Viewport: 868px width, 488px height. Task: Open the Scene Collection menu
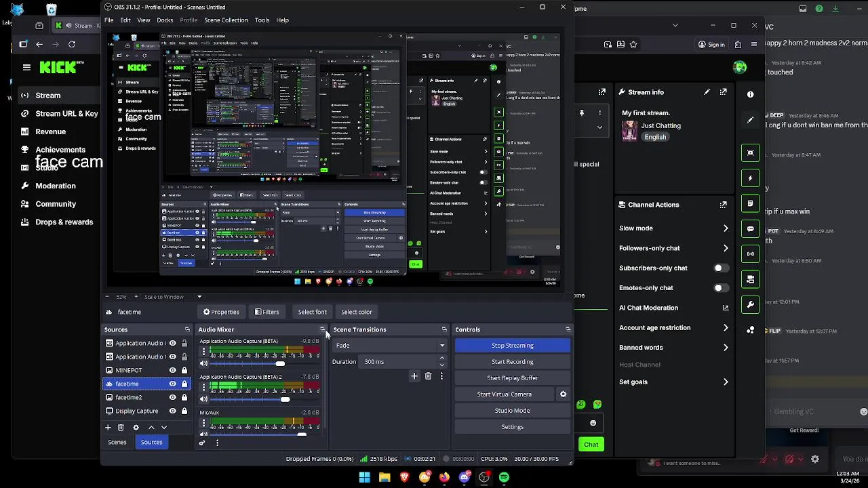(x=226, y=20)
